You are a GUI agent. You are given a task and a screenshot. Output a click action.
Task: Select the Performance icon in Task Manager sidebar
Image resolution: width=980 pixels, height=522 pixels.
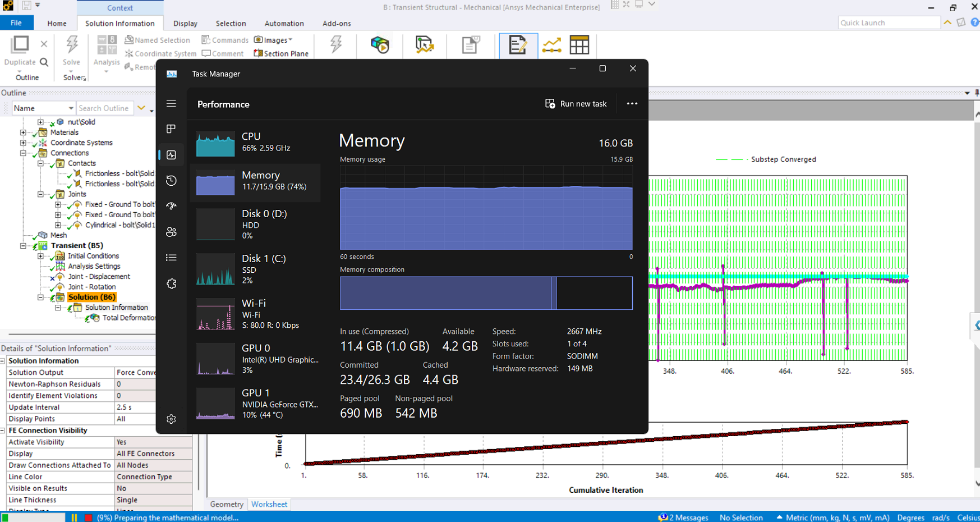coord(171,155)
